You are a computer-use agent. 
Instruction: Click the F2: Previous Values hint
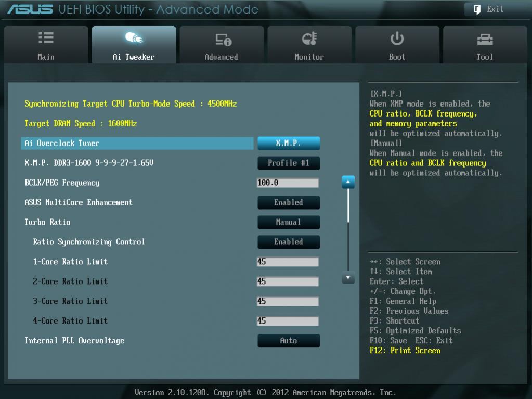point(409,311)
